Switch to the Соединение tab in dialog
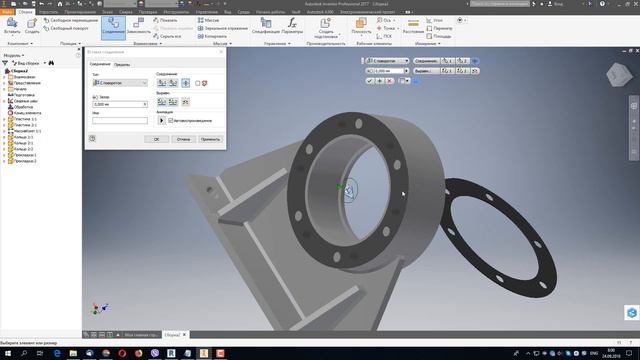This screenshot has height=360, width=640. [100, 64]
